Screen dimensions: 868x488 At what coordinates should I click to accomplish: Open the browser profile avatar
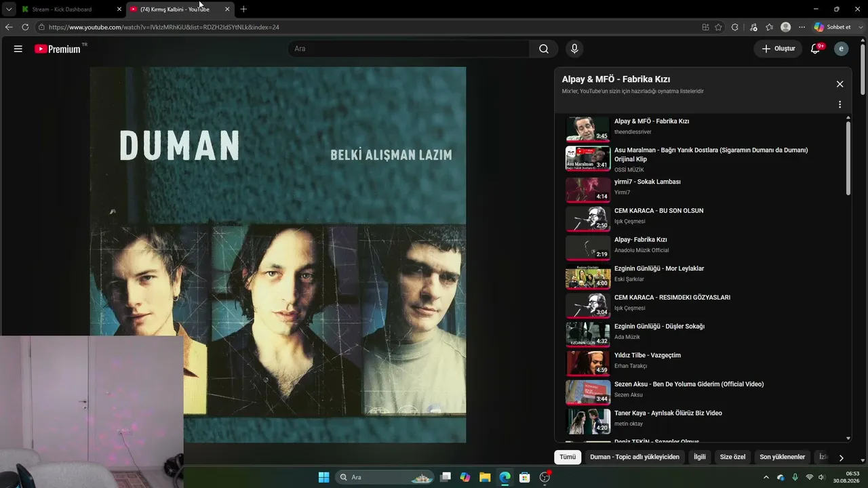pyautogui.click(x=786, y=27)
